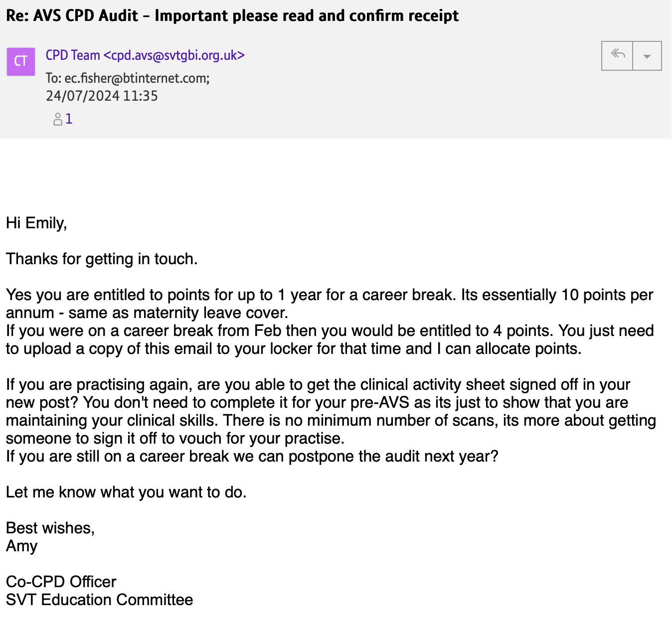This screenshot has width=672, height=641.
Task: Click the signature name Amy
Action: click(x=22, y=546)
